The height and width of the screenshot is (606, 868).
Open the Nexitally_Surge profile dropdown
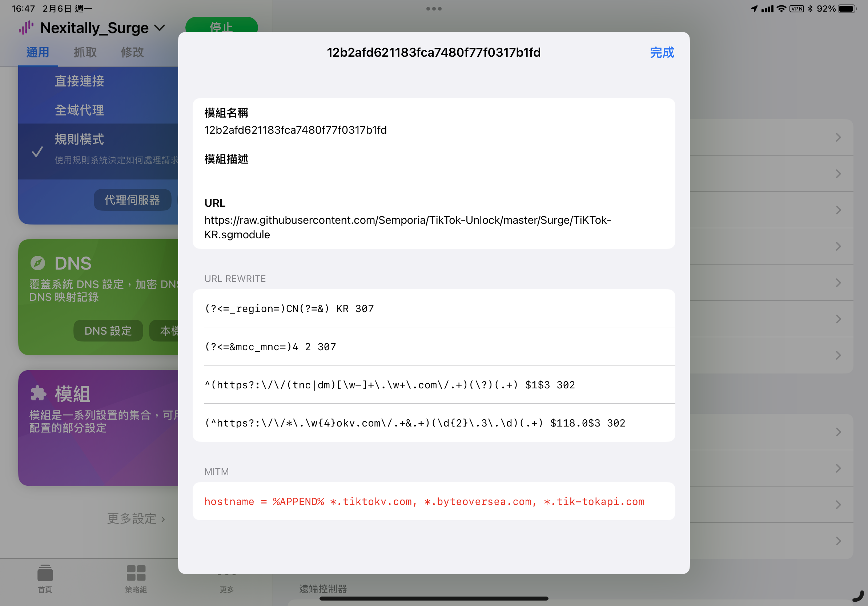pos(103,28)
